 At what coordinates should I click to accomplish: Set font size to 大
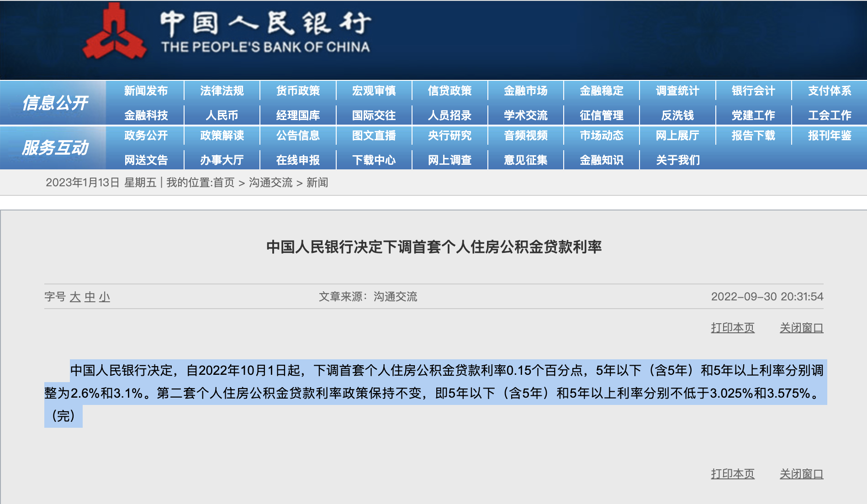click(75, 297)
